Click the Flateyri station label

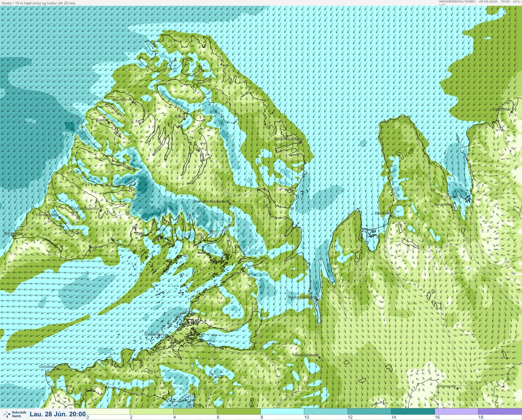(x=102, y=120)
